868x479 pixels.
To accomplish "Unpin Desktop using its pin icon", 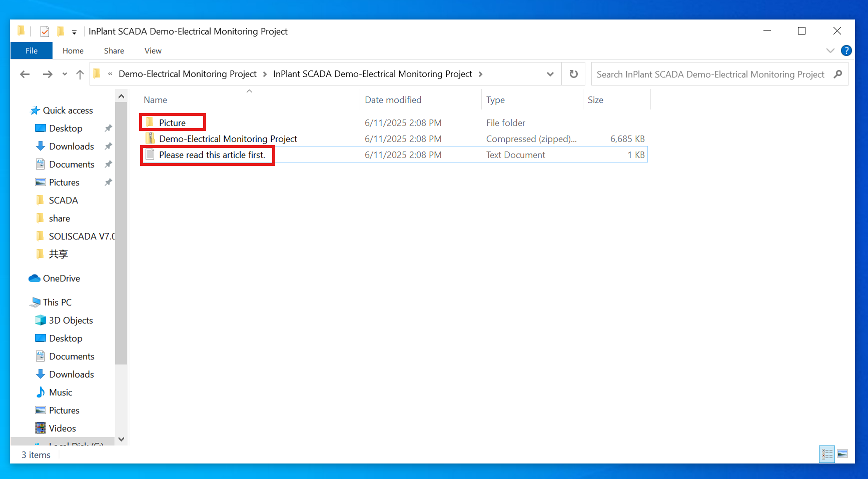I will [108, 128].
